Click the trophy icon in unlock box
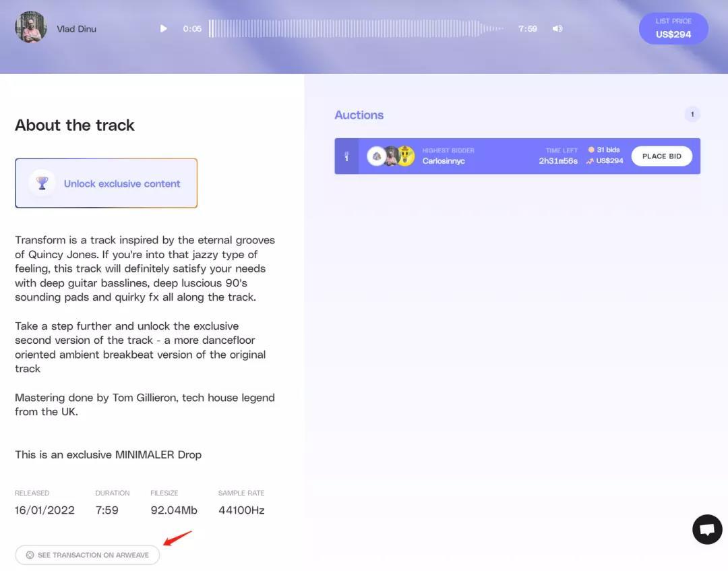The image size is (728, 571). (42, 183)
